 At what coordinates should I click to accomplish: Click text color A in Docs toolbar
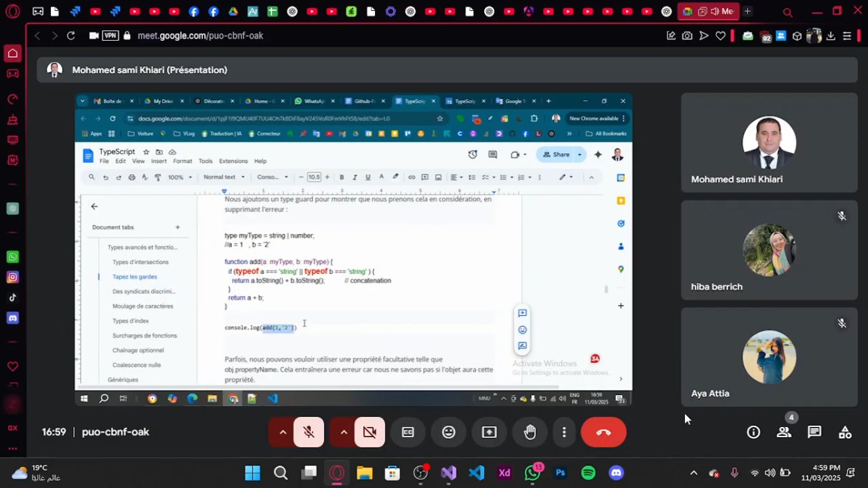(381, 177)
